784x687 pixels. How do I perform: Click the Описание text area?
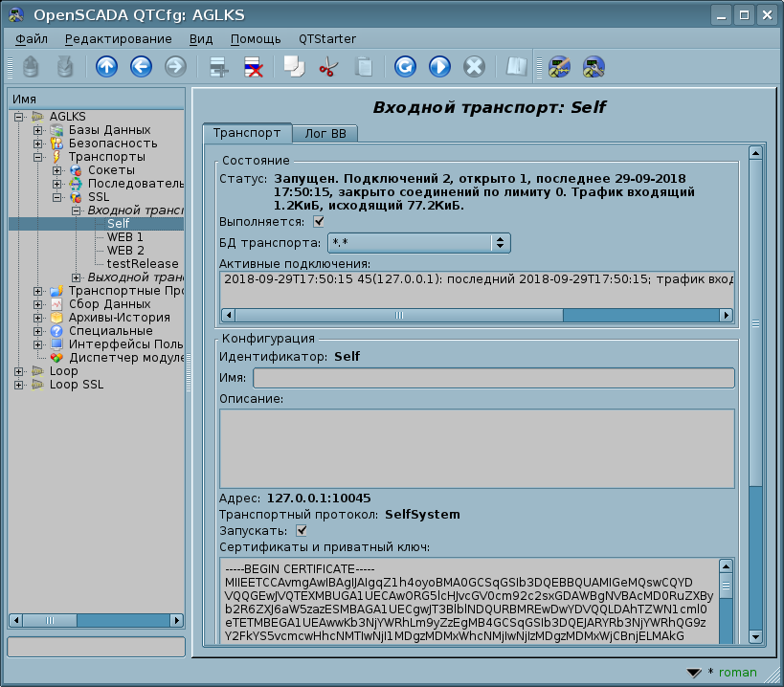(x=477, y=449)
